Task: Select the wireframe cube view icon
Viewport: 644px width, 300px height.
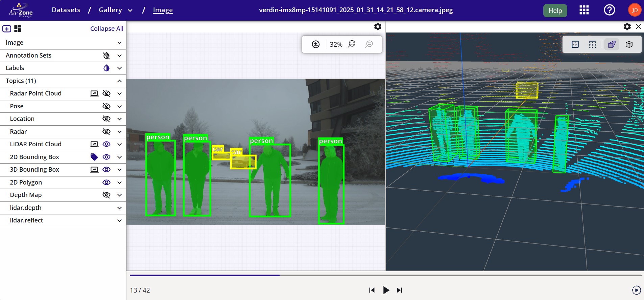Action: point(629,44)
